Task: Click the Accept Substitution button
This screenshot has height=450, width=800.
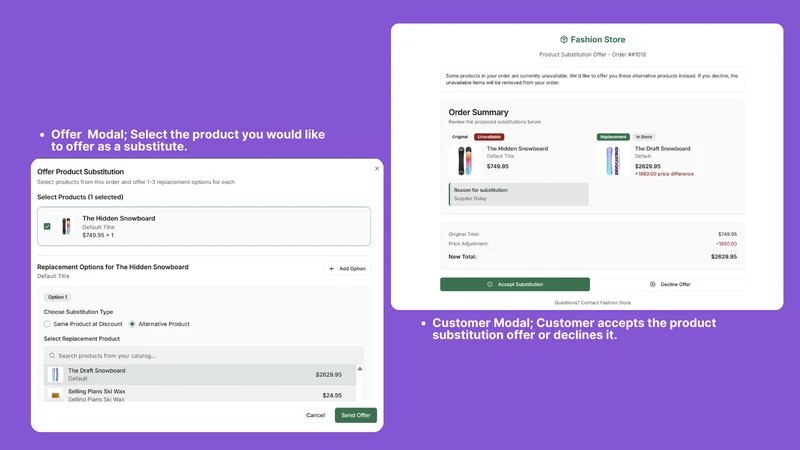Action: (x=515, y=284)
